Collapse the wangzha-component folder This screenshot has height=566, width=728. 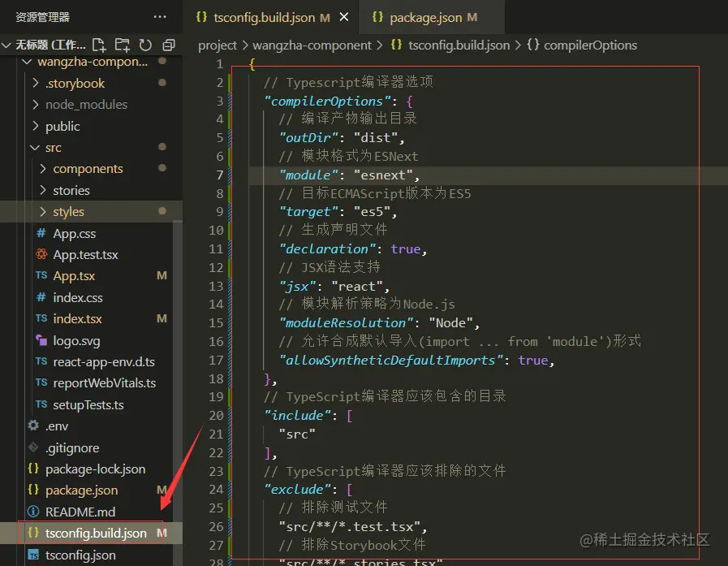click(27, 62)
